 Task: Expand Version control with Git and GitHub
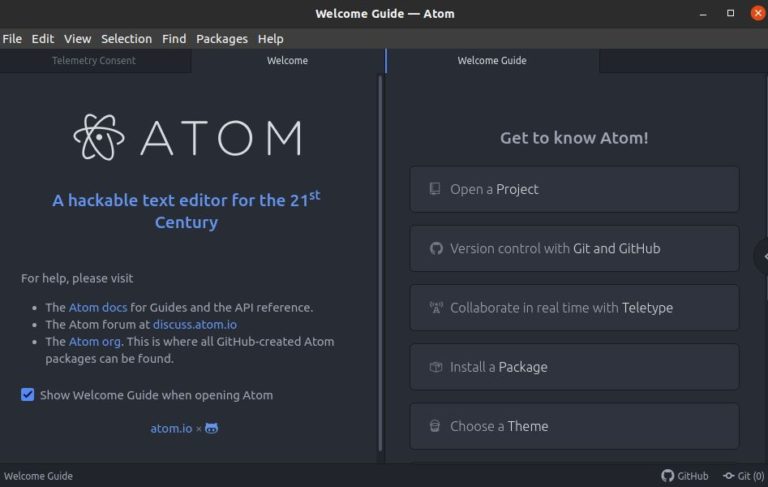tap(574, 248)
